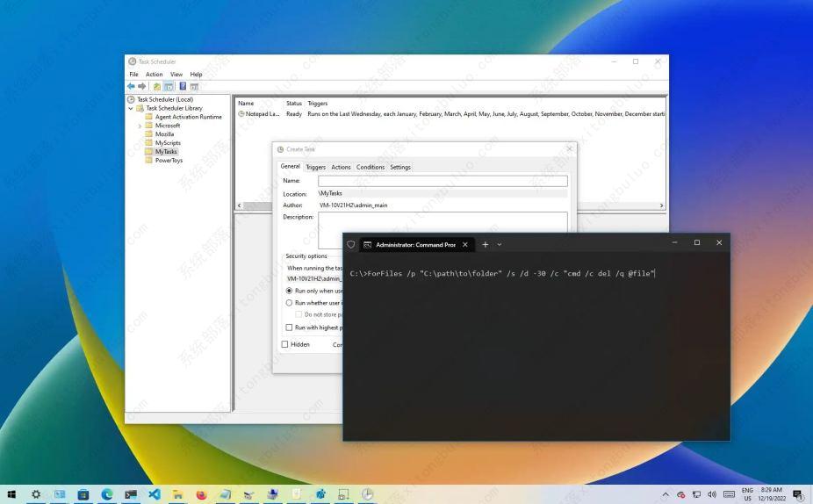Click the Triggers column header in task list
Viewport: 813px width, 504px height.
pos(317,104)
